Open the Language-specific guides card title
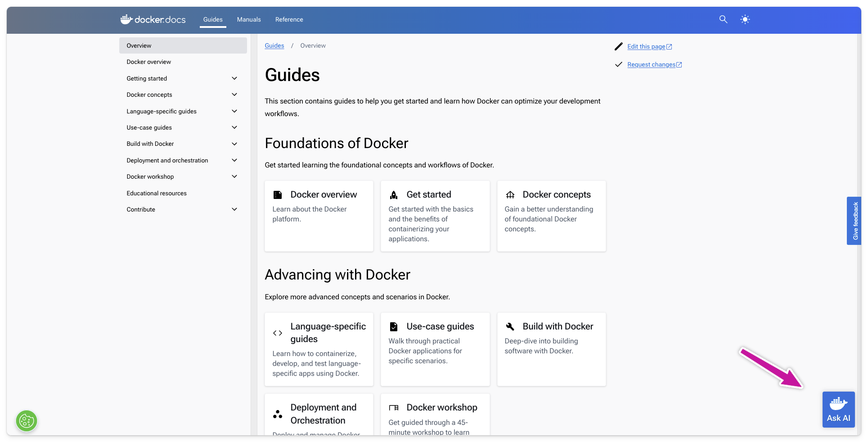This screenshot has width=868, height=442. click(328, 333)
